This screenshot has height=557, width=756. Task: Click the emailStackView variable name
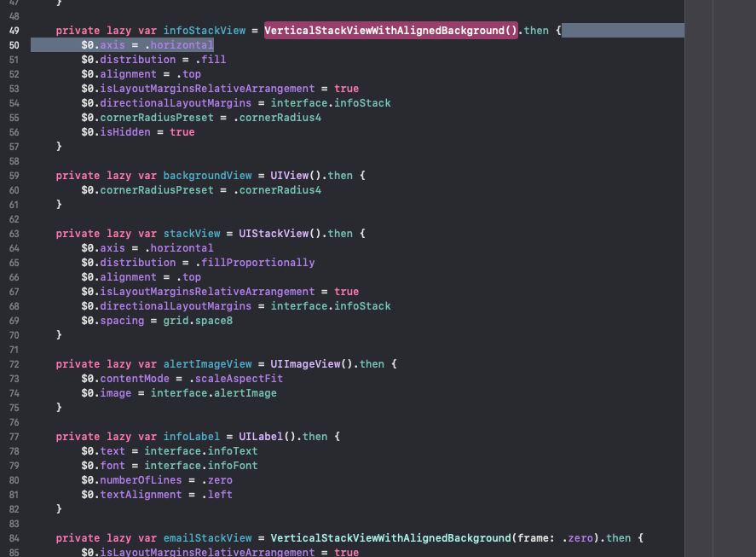[207, 537]
